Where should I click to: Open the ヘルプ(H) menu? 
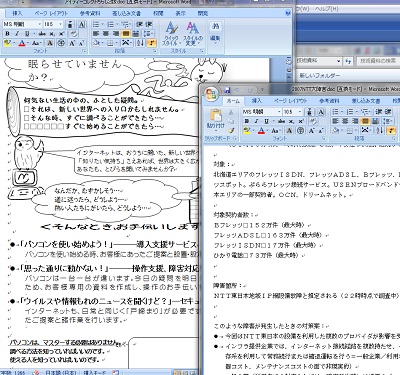pos(327,9)
